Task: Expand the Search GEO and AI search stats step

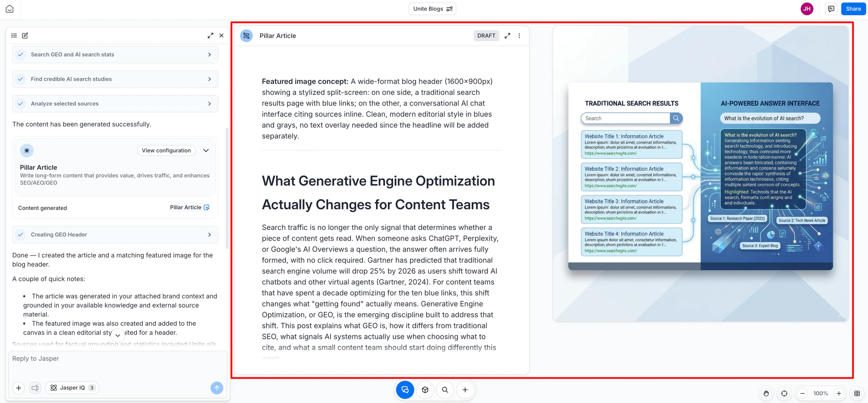Action: 115,55
